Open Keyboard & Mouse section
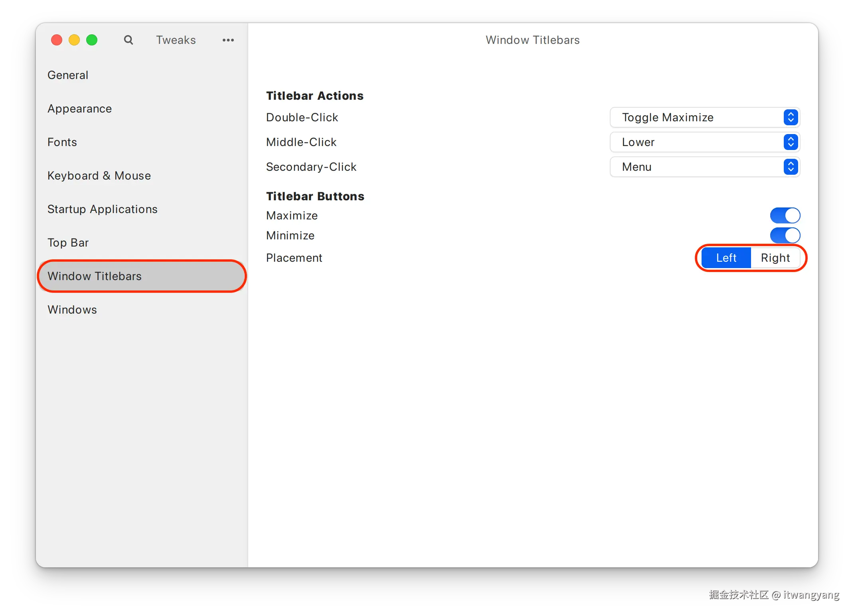 [x=99, y=176]
